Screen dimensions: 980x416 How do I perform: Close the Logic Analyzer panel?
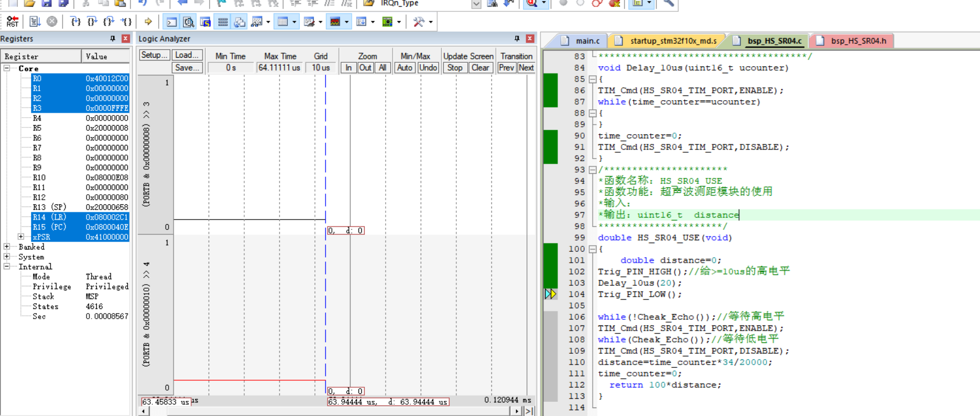tap(530, 38)
